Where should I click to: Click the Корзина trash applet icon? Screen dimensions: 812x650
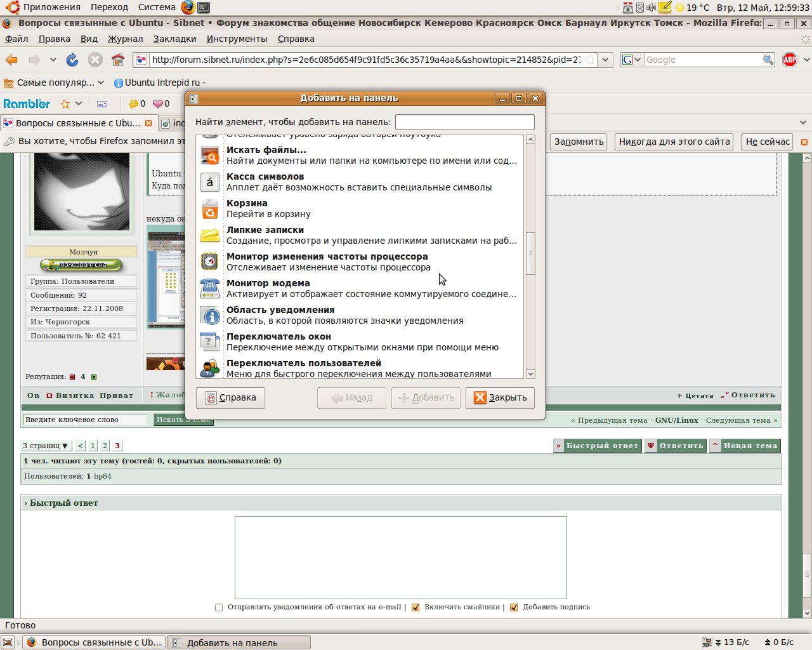coord(209,209)
